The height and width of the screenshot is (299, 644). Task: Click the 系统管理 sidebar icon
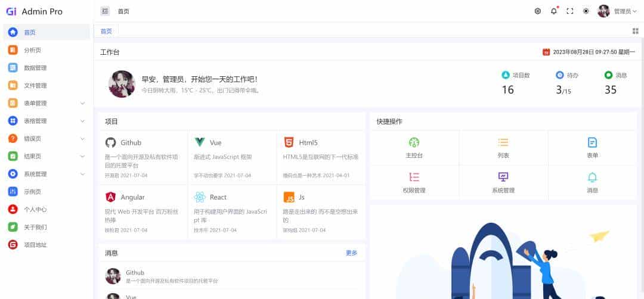pyautogui.click(x=13, y=174)
